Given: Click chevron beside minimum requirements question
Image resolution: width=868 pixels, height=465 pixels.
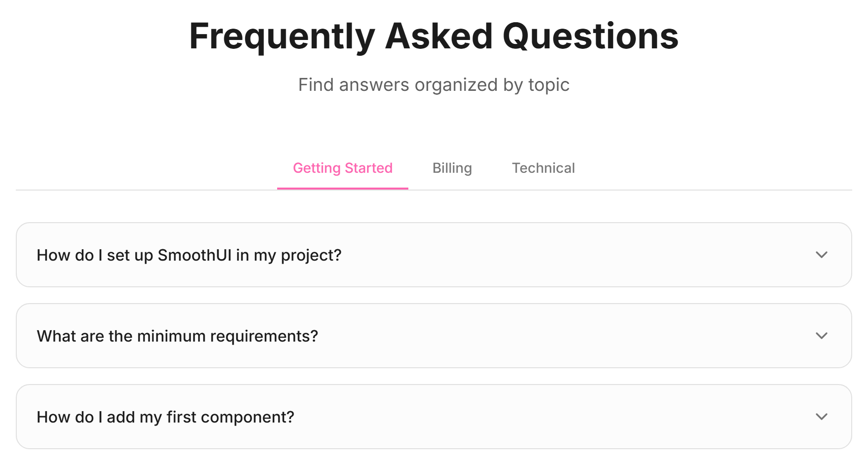Looking at the screenshot, I should pos(822,336).
